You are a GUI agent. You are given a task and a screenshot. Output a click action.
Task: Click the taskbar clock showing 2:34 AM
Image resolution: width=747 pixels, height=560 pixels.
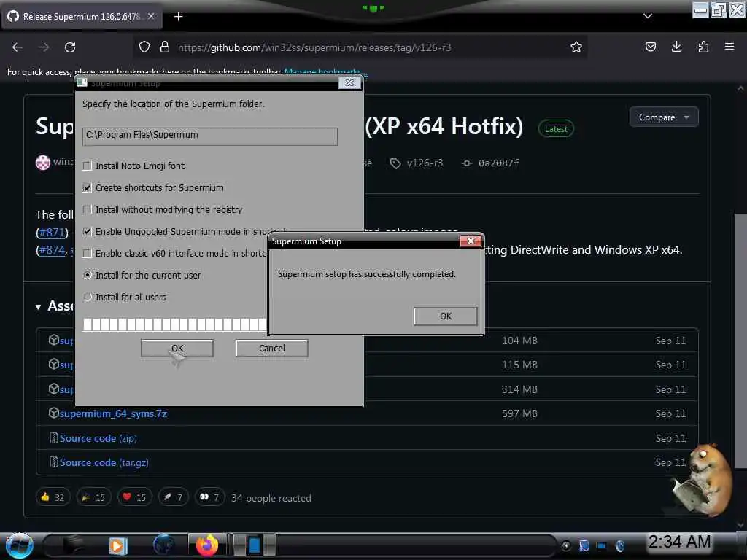coord(679,542)
